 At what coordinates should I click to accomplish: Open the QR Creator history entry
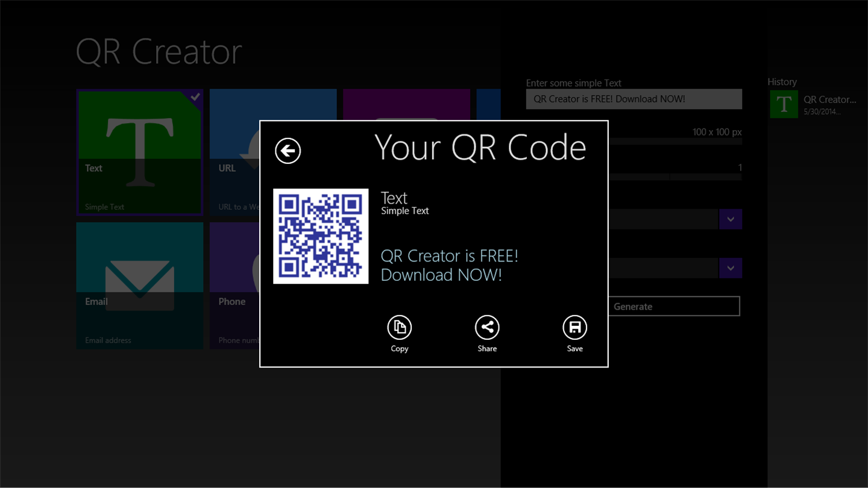[x=814, y=104]
